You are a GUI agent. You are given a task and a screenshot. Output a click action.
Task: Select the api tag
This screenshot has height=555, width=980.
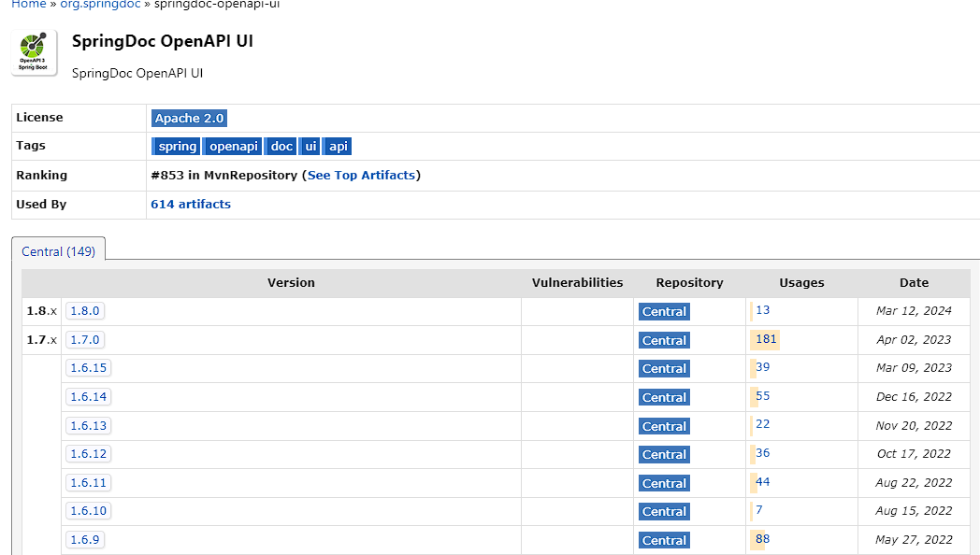pos(339,146)
